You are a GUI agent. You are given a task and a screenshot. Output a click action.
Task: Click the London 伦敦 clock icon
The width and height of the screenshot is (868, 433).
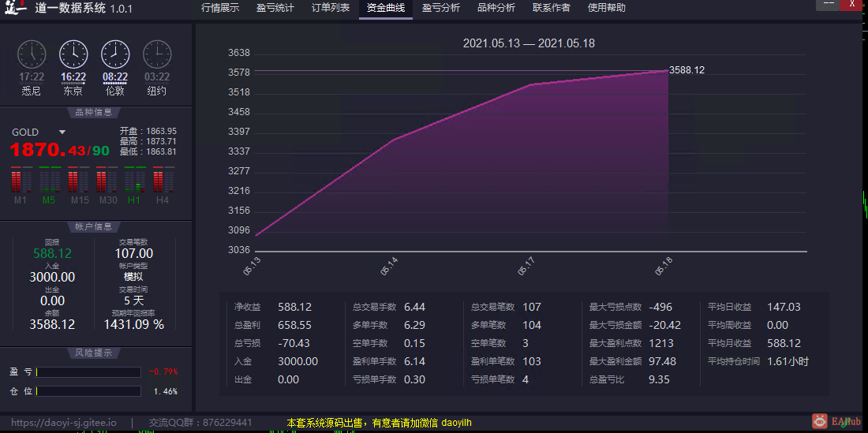pos(115,54)
